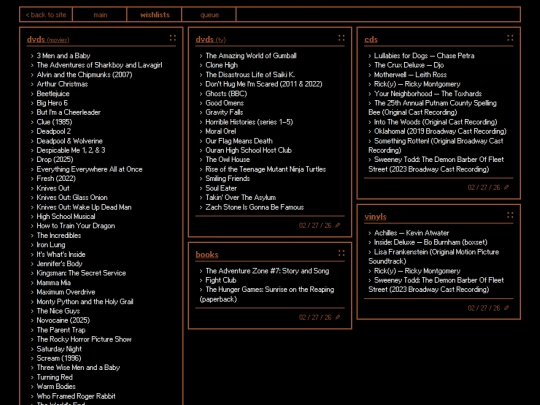Select the 'Iron Lung' entry
Image resolution: width=540 pixels, height=405 pixels.
pyautogui.click(x=51, y=245)
